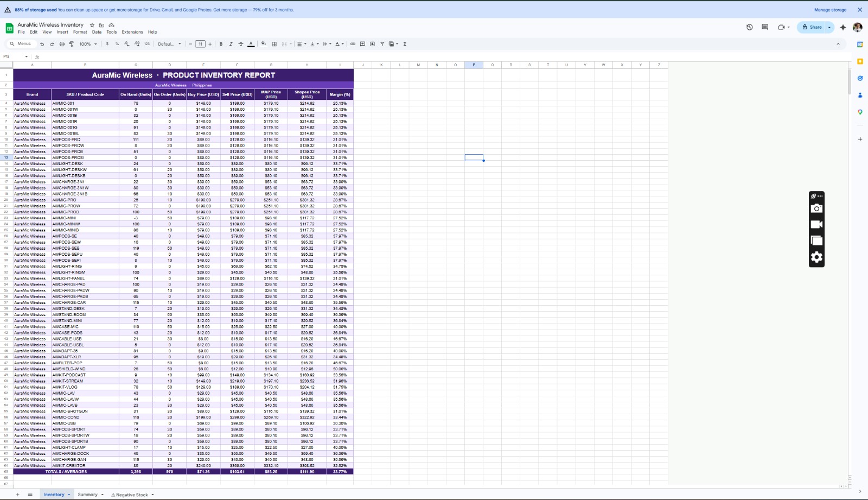Open the Edit menu
This screenshot has width=868, height=500.
tap(34, 32)
